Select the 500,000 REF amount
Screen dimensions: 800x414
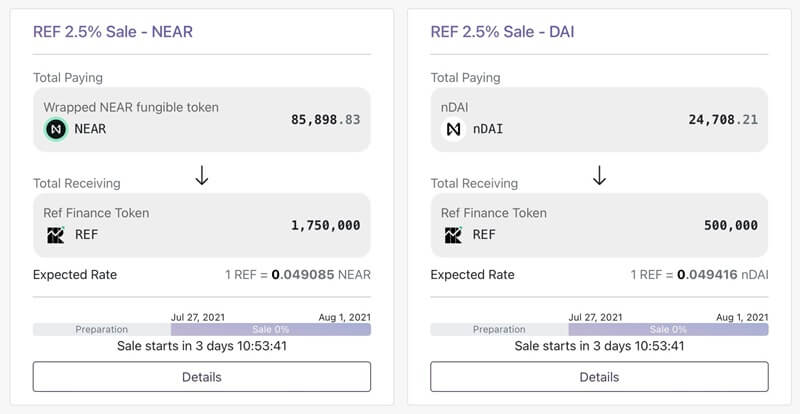731,225
